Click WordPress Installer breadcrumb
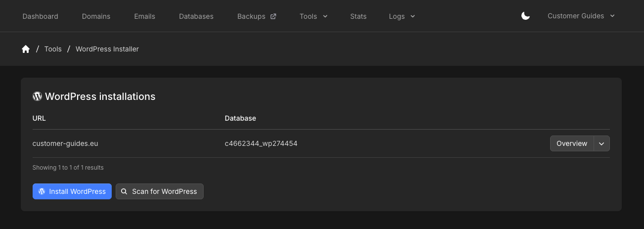The image size is (644, 229). click(x=107, y=49)
